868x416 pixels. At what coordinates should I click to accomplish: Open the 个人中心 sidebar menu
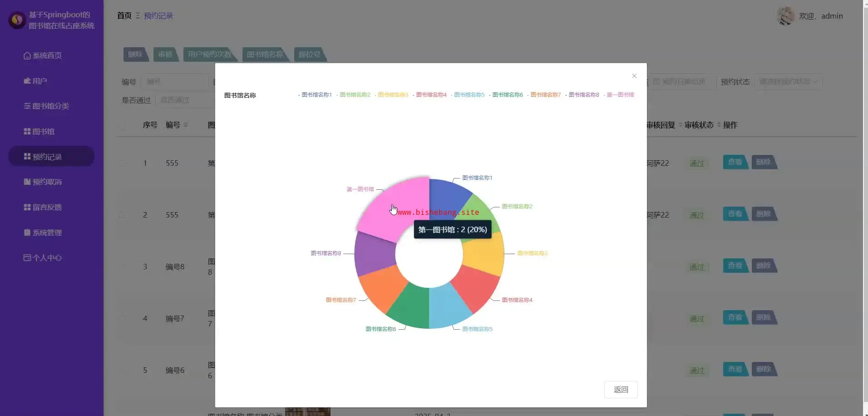(x=51, y=258)
